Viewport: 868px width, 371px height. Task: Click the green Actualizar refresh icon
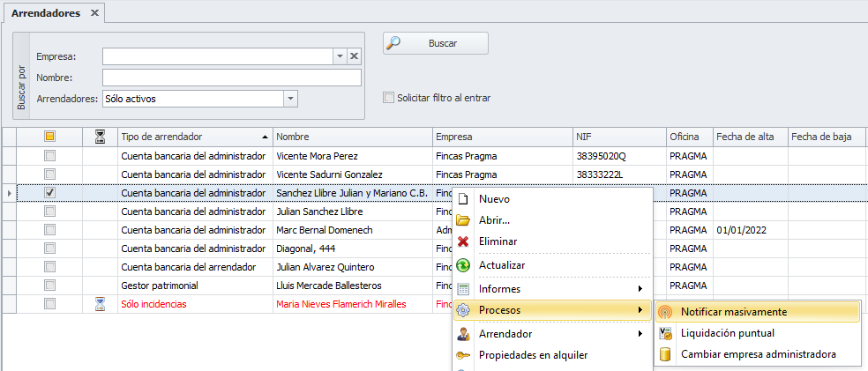coord(463,265)
